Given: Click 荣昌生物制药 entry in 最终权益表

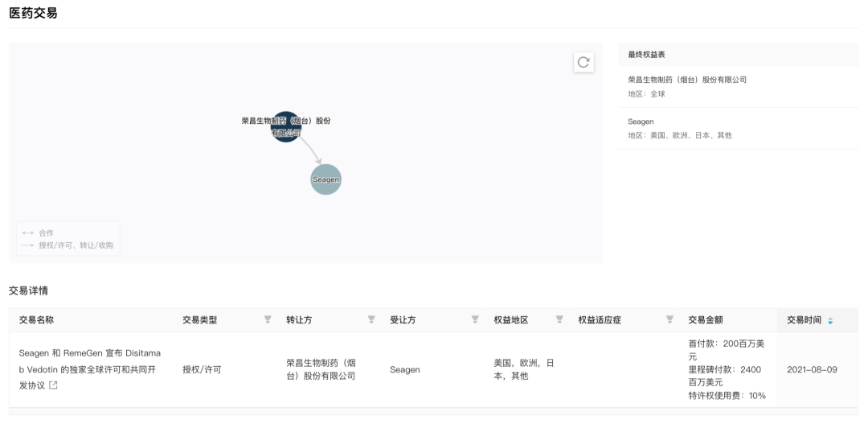Looking at the screenshot, I should (738, 86).
